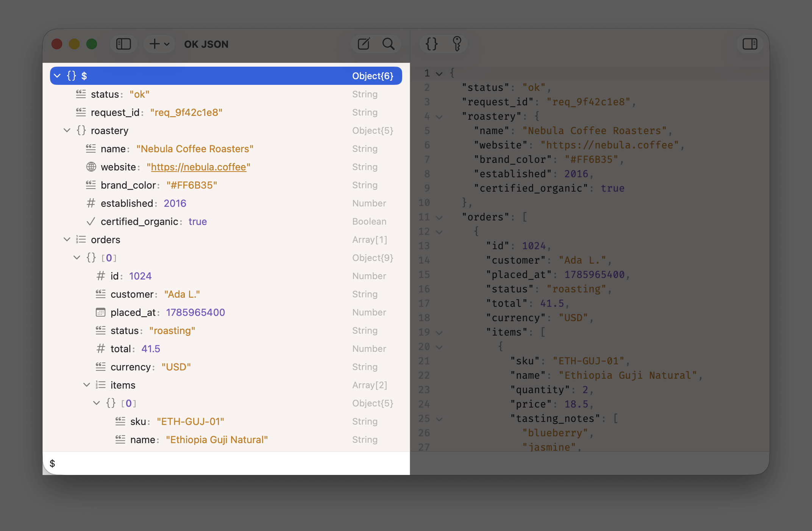Collapse the roastery object node
This screenshot has height=531, width=812.
coord(67,130)
